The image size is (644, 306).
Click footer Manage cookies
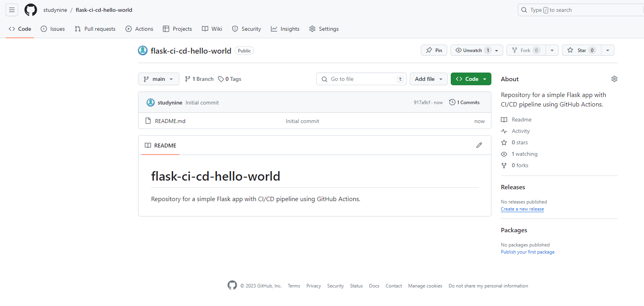click(425, 286)
